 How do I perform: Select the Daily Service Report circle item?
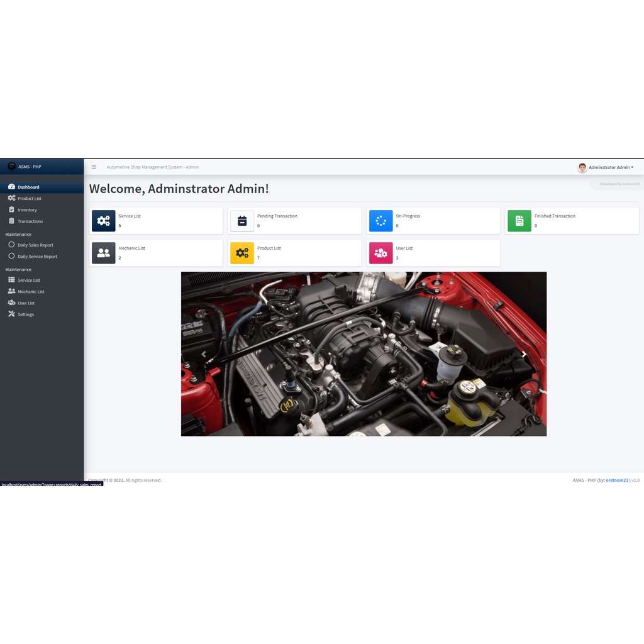coord(37,257)
